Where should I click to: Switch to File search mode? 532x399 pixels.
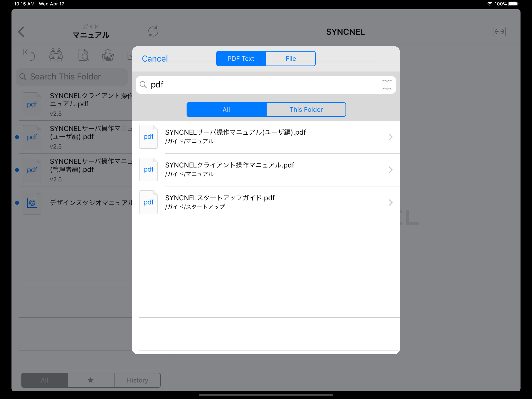291,58
